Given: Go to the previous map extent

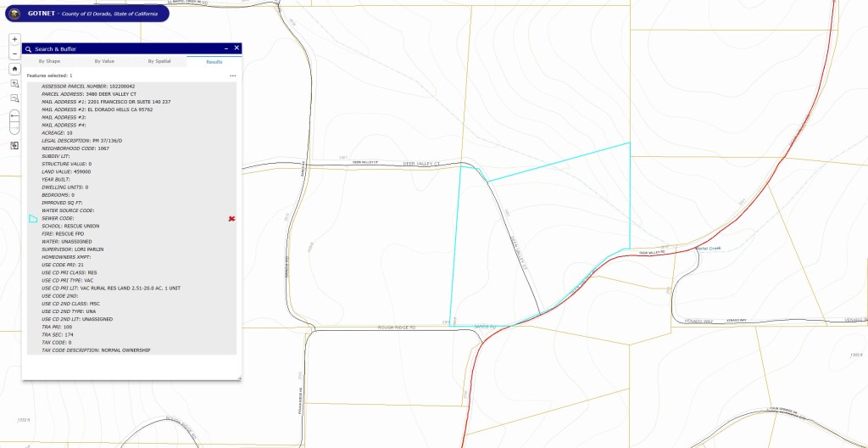Looking at the screenshot, I should click(x=14, y=114).
